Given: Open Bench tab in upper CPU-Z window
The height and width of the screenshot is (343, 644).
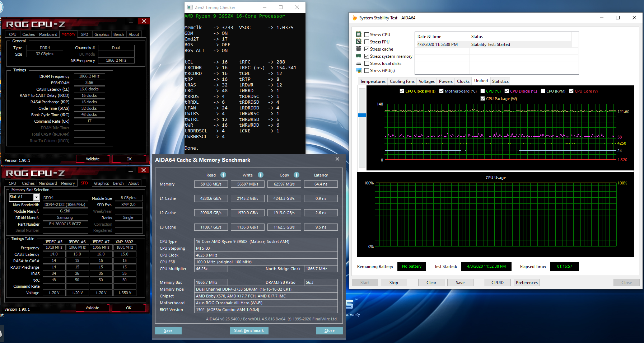Looking at the screenshot, I should 118,34.
